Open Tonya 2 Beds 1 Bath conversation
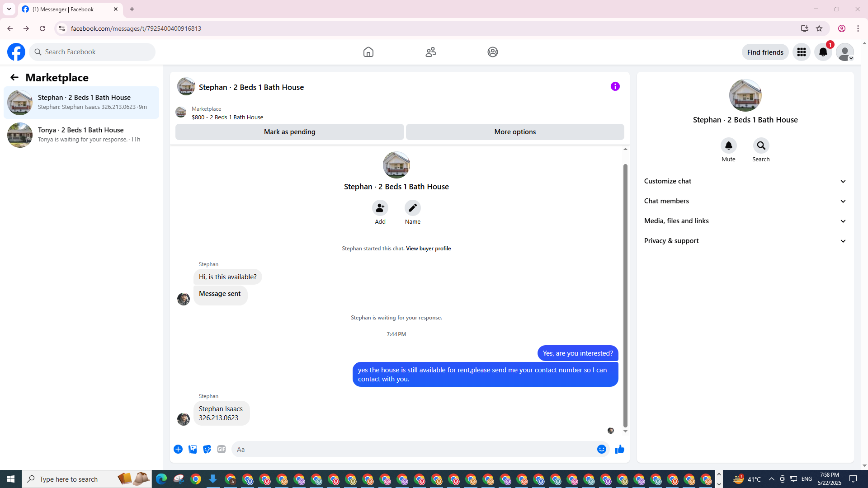 point(81,135)
